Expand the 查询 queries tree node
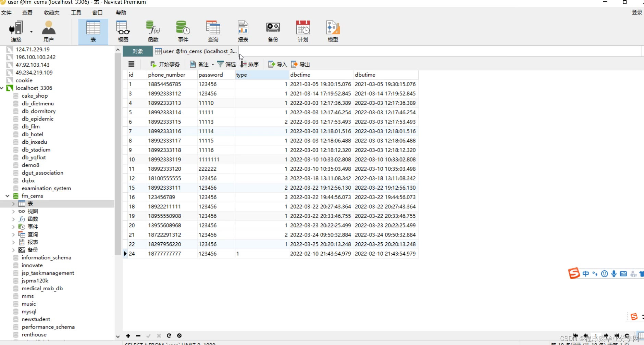This screenshot has width=644, height=345. (x=13, y=234)
